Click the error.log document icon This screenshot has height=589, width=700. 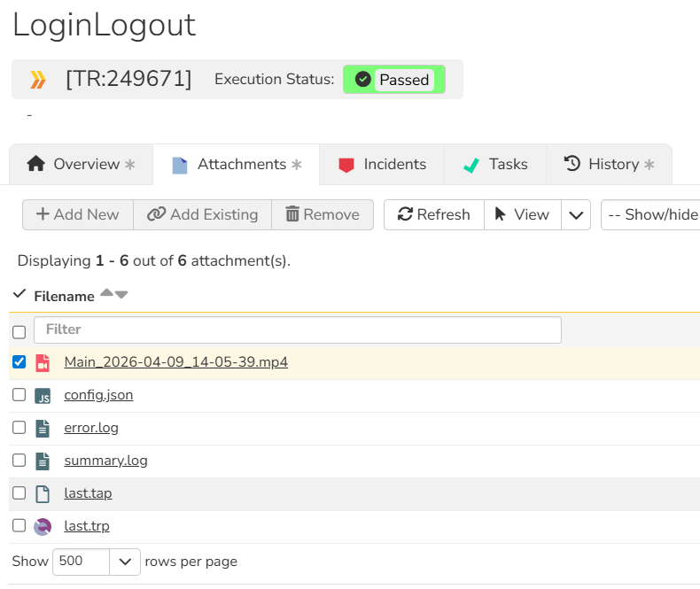(x=43, y=429)
